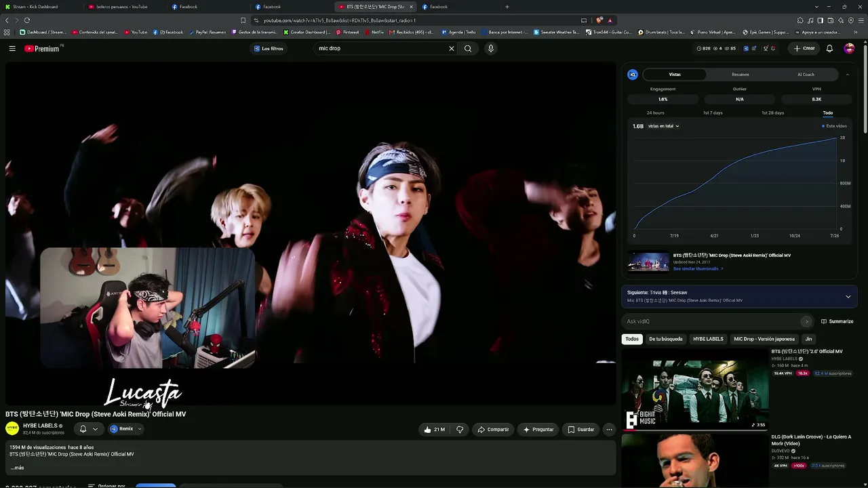Select the 'De tu búsqueda' chip
Image resolution: width=868 pixels, height=488 pixels.
point(666,339)
